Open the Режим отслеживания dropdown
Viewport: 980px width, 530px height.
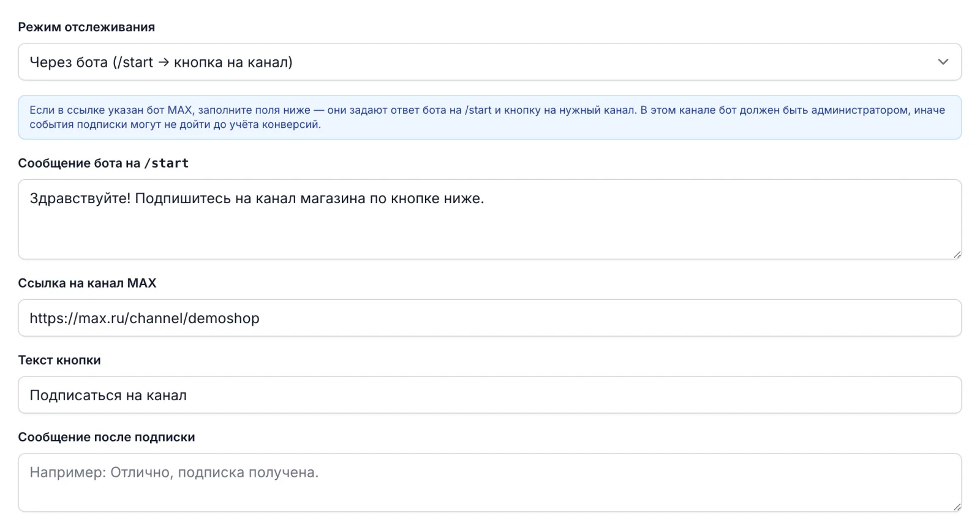(x=489, y=62)
